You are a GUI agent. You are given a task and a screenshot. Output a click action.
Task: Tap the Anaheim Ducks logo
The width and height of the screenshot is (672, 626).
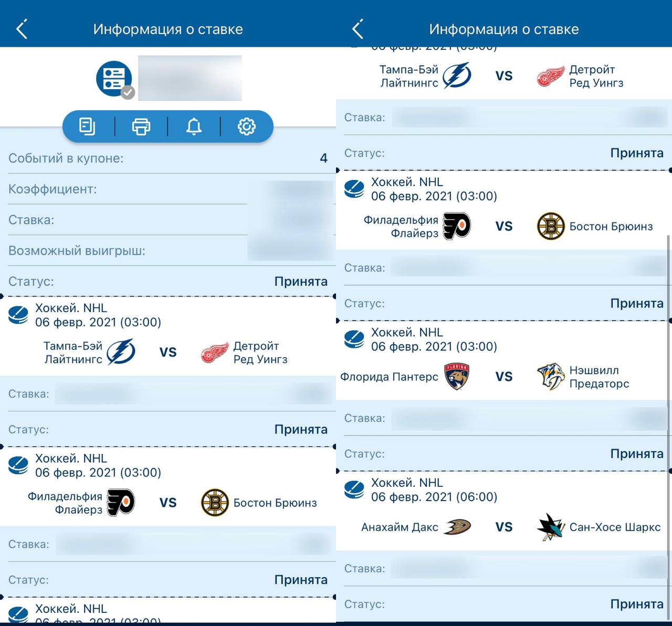[457, 527]
